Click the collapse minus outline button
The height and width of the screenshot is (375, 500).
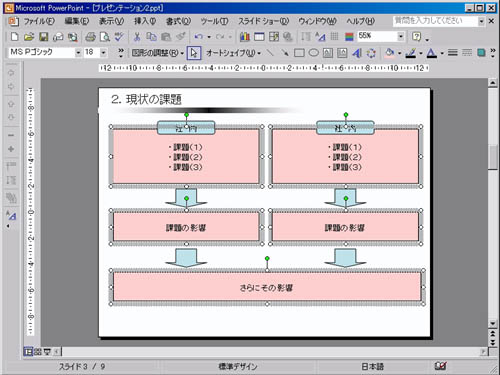(x=11, y=135)
